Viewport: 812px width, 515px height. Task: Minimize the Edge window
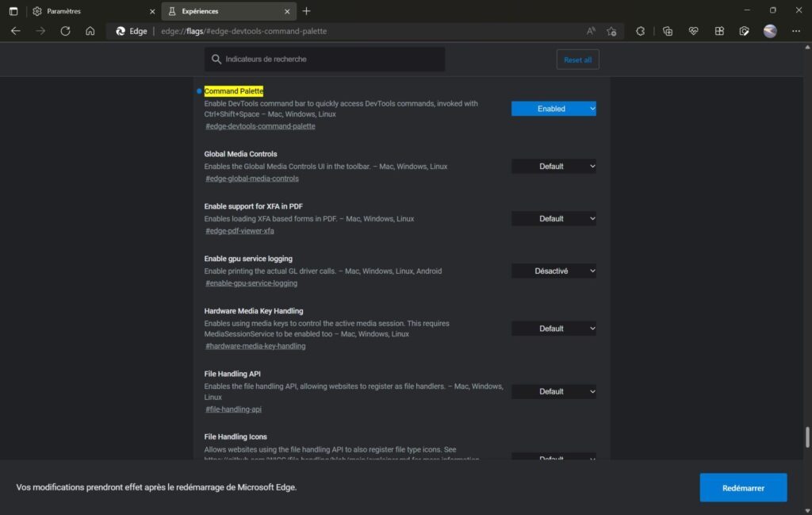[x=747, y=10]
